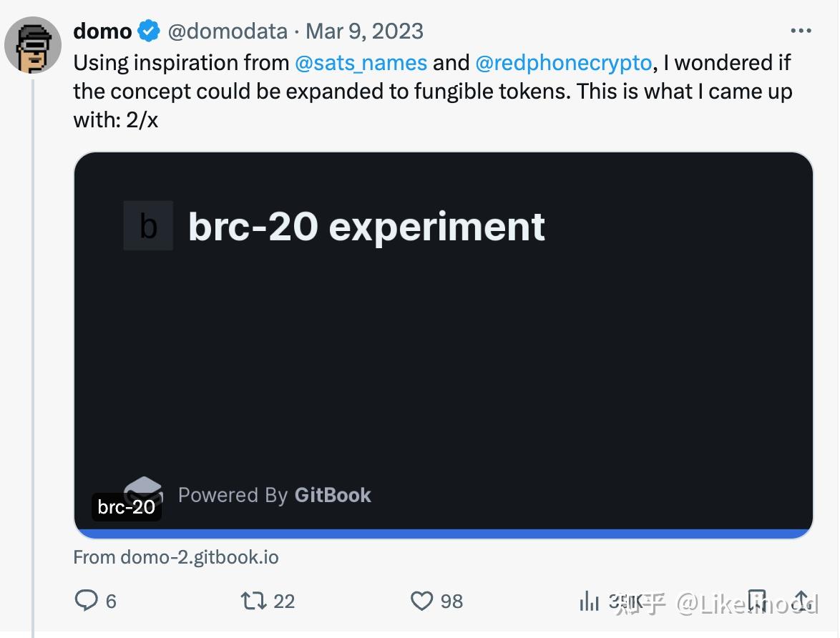Click domo's blue verified badge
Screen dimensions: 840x638
(148, 31)
